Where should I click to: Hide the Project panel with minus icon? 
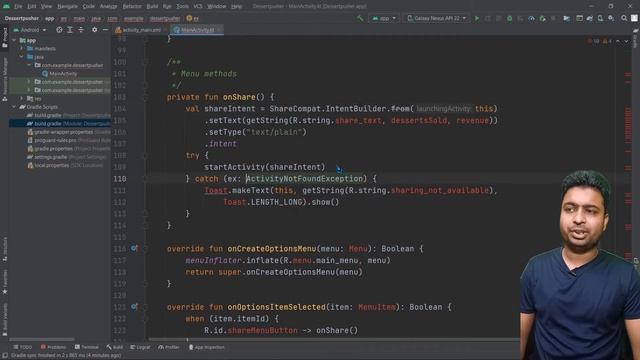tap(105, 30)
